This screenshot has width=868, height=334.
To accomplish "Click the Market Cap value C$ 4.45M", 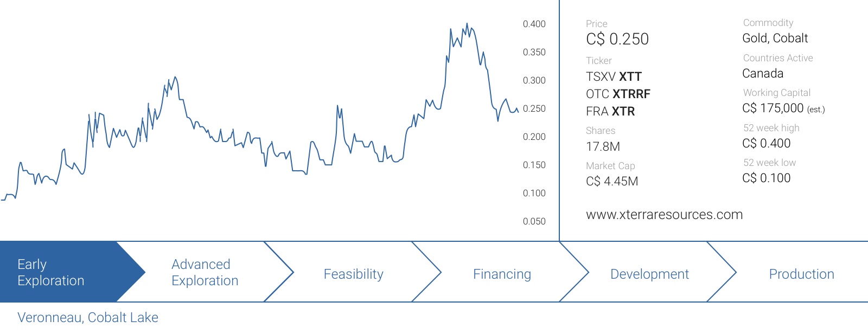I will [x=612, y=181].
